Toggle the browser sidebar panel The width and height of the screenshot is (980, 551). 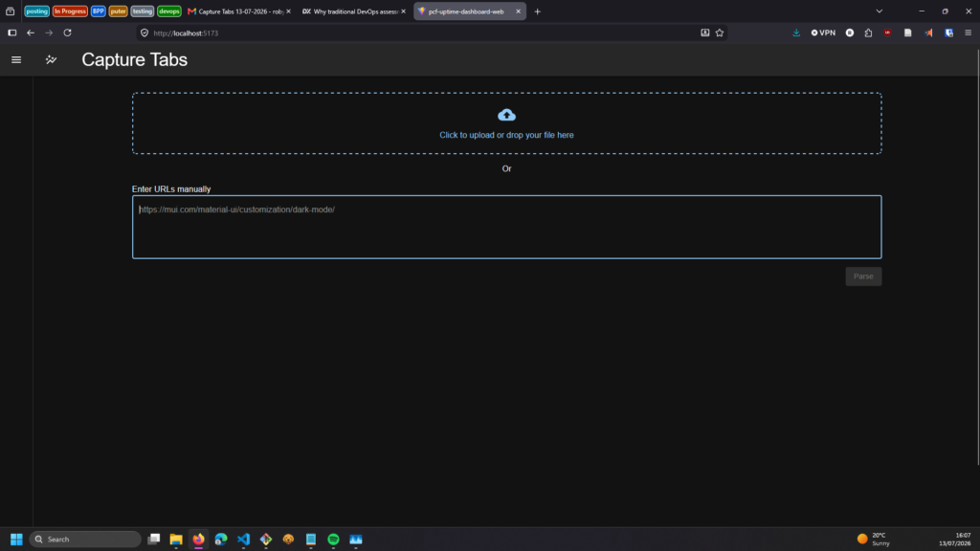pyautogui.click(x=11, y=33)
